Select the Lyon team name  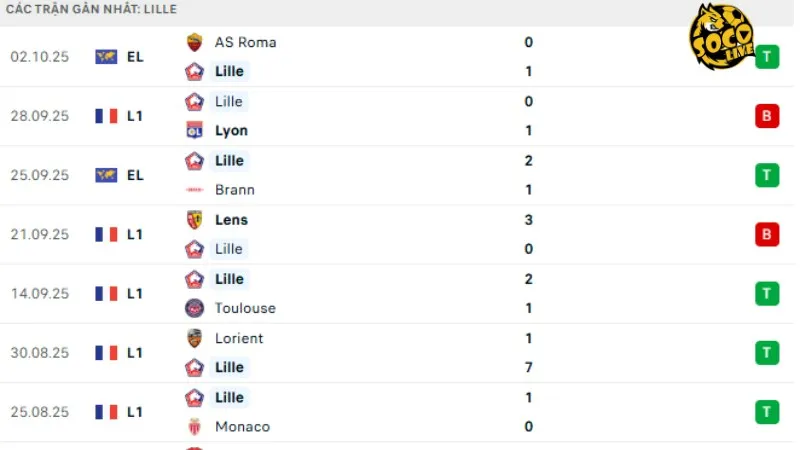231,130
